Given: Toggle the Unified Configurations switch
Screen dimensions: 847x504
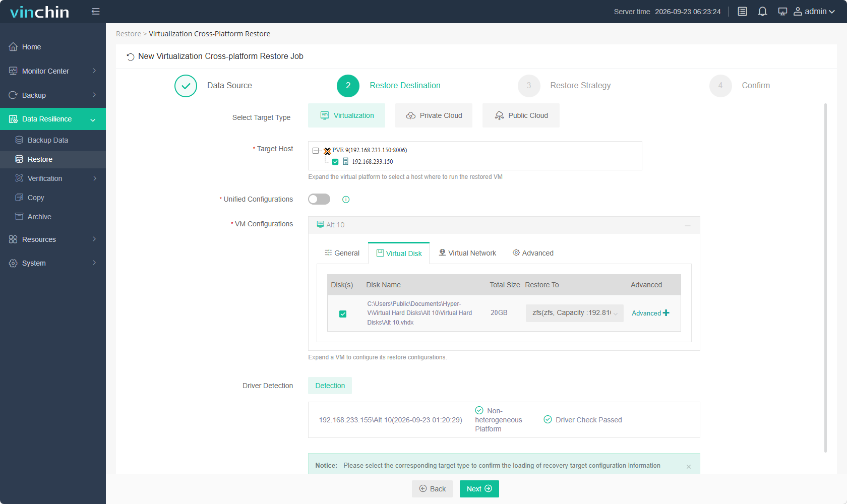Looking at the screenshot, I should (x=319, y=199).
